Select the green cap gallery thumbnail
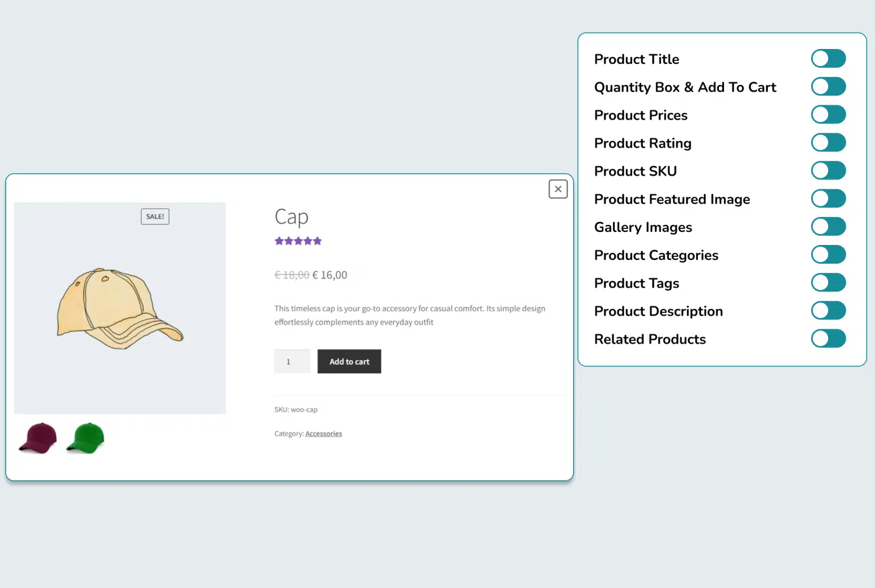This screenshot has width=875, height=588. pos(85,438)
